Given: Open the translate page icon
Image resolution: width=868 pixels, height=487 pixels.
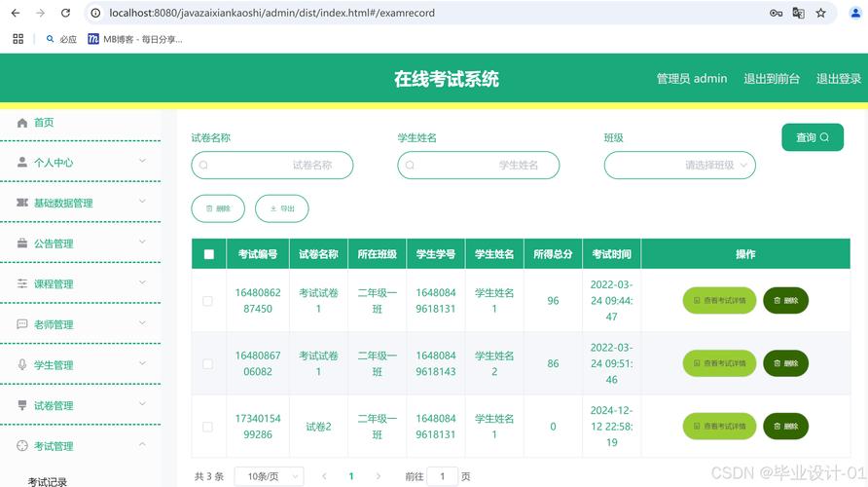Looking at the screenshot, I should (798, 13).
